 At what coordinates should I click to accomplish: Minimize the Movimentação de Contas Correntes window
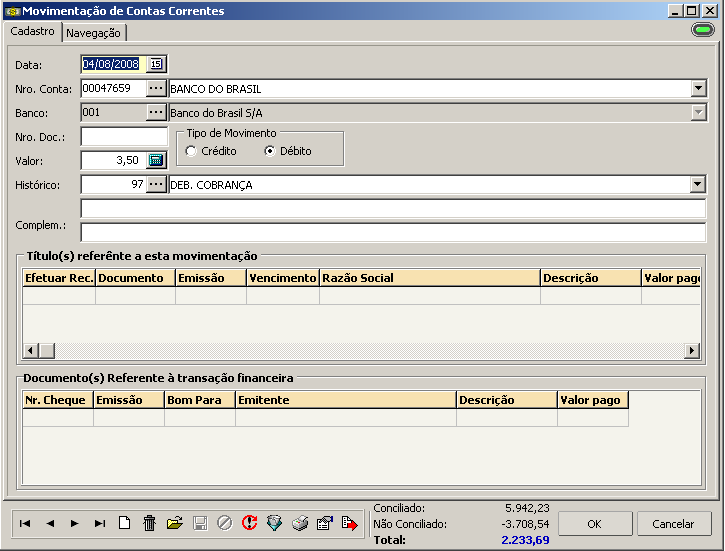[676, 11]
